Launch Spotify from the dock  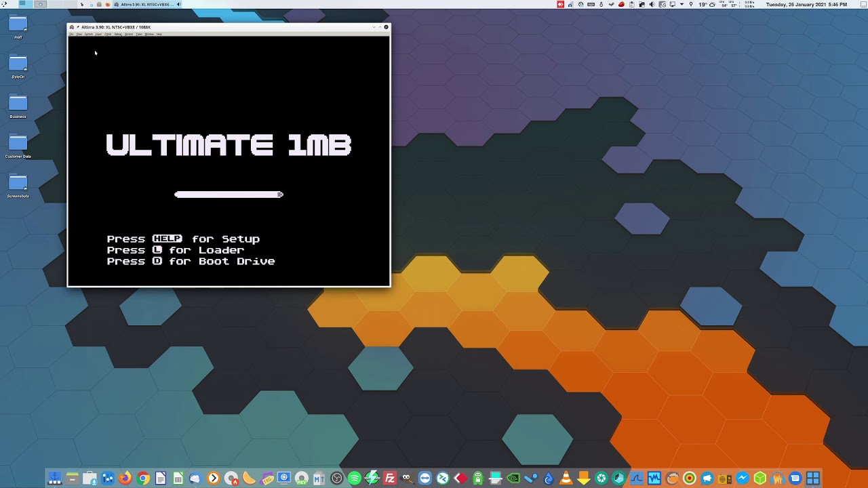355,479
